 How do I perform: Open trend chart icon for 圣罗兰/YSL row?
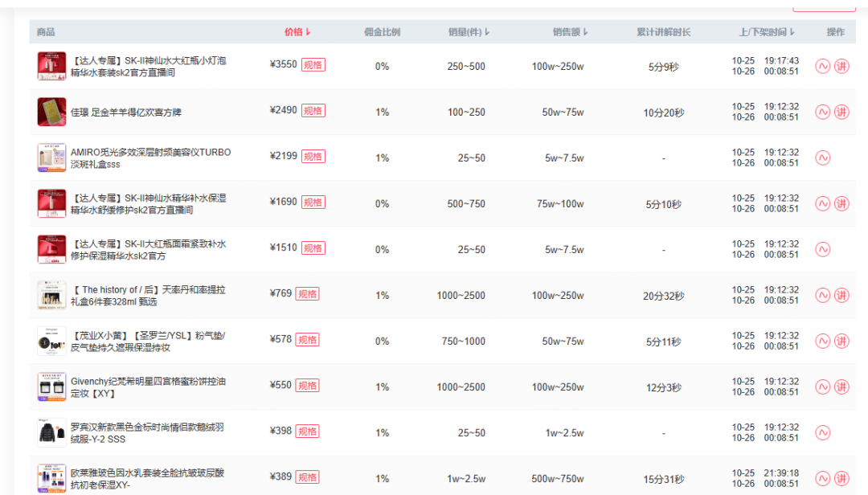(823, 341)
